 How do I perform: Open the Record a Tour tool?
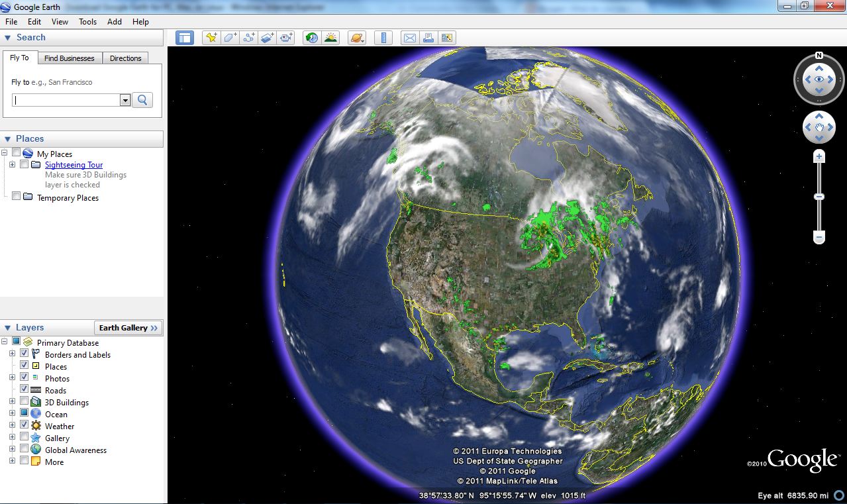286,38
